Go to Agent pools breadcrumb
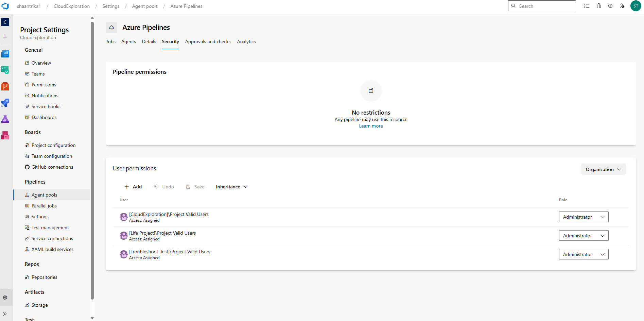 [x=145, y=6]
